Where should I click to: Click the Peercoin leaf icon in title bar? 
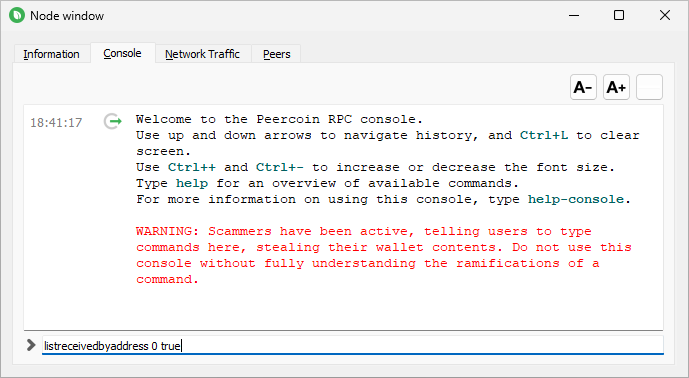pos(17,15)
